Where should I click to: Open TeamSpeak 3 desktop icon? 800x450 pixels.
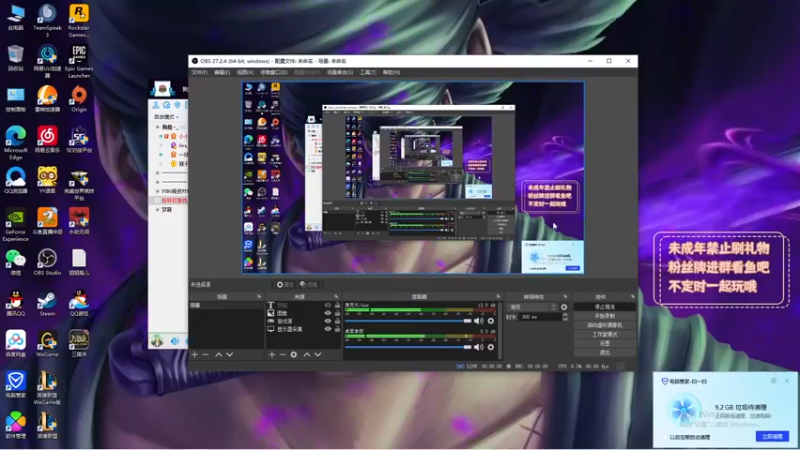pos(47,20)
